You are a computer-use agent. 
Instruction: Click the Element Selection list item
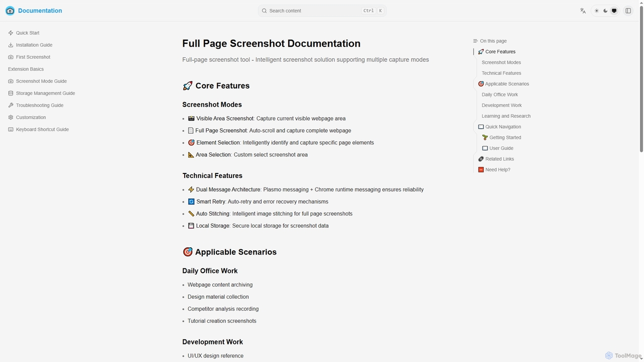pyautogui.click(x=281, y=143)
